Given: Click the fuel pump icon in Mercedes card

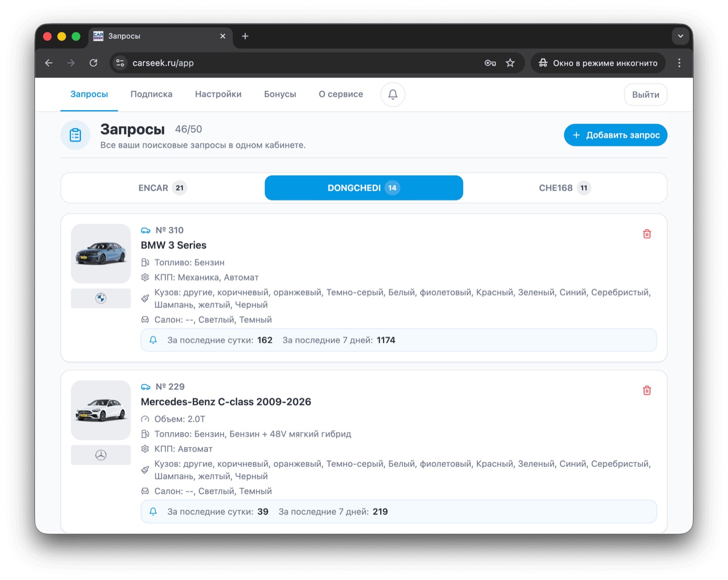Looking at the screenshot, I should (145, 434).
